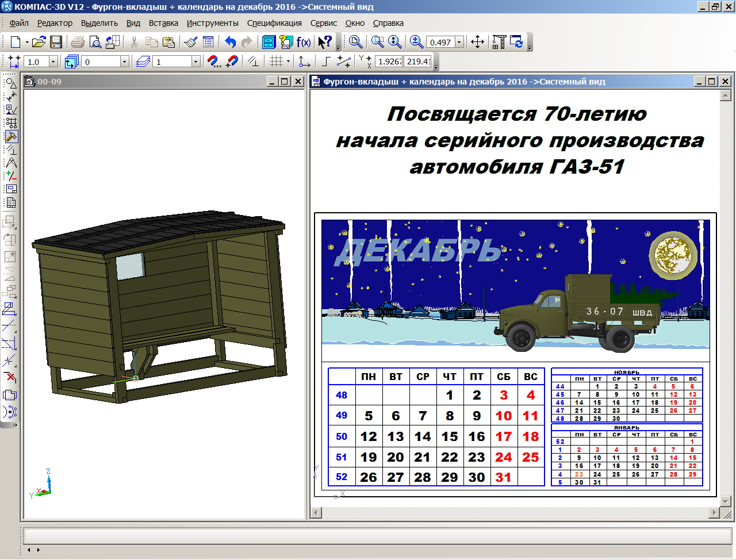Refresh the view with the redraw icon

(516, 42)
